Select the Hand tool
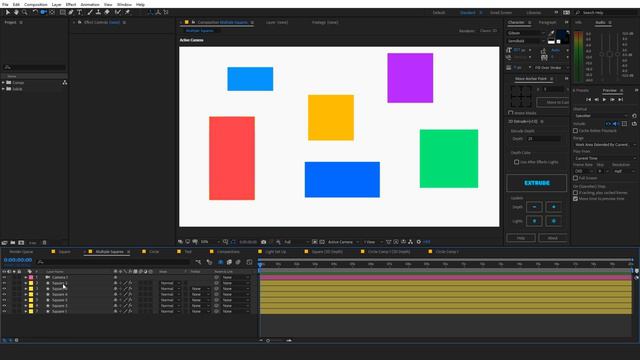The image size is (640, 360). coord(16,12)
